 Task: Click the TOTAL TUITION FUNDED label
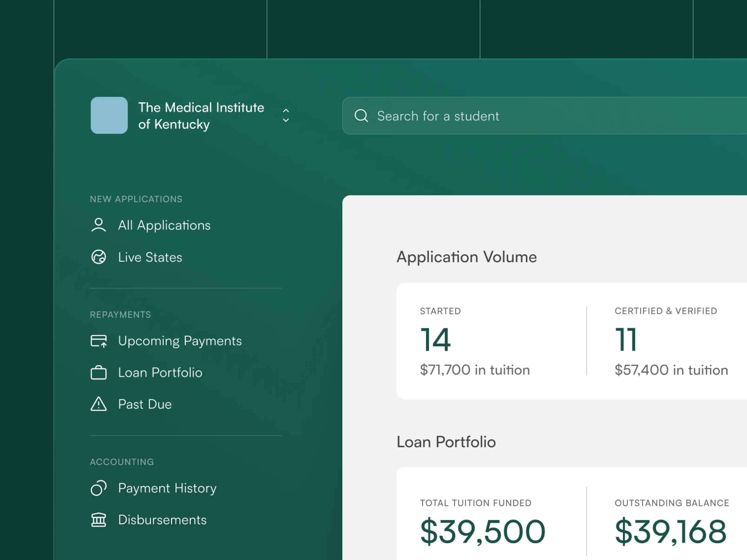(x=476, y=503)
